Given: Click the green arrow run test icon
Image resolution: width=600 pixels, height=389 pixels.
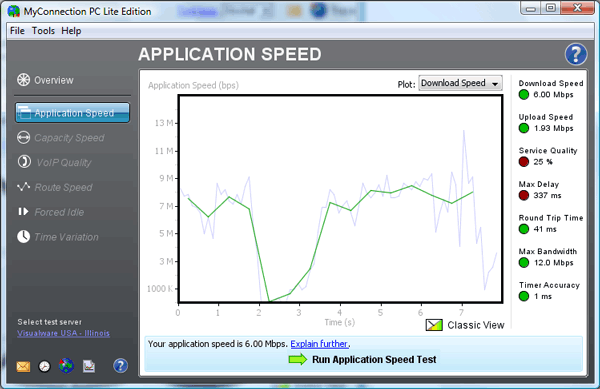Looking at the screenshot, I should coord(298,359).
